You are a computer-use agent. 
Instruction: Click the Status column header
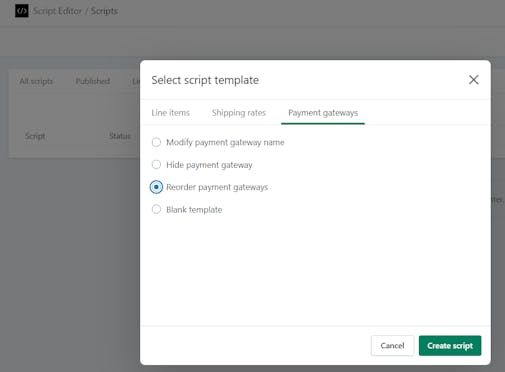[x=120, y=136]
